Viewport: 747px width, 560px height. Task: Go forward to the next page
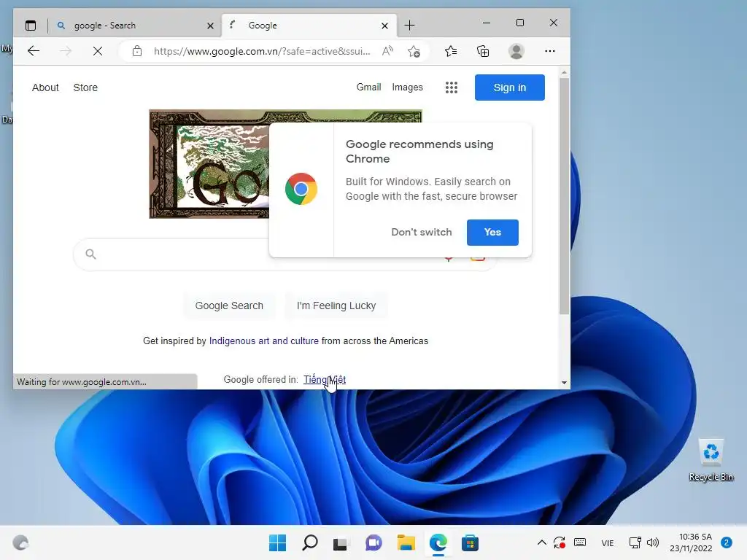[66, 51]
